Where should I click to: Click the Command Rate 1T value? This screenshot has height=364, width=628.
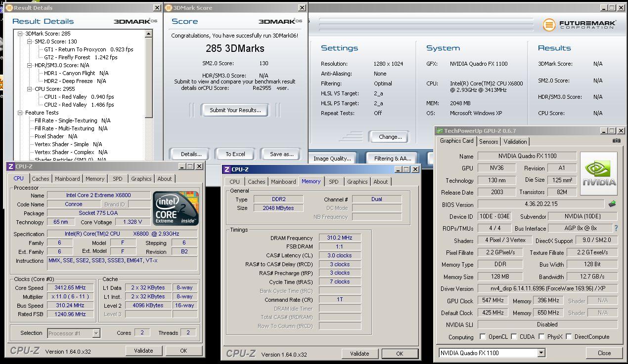point(340,299)
